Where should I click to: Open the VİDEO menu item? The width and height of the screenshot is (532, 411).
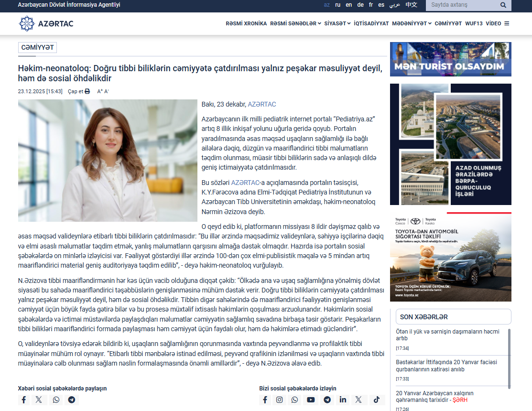493,23
